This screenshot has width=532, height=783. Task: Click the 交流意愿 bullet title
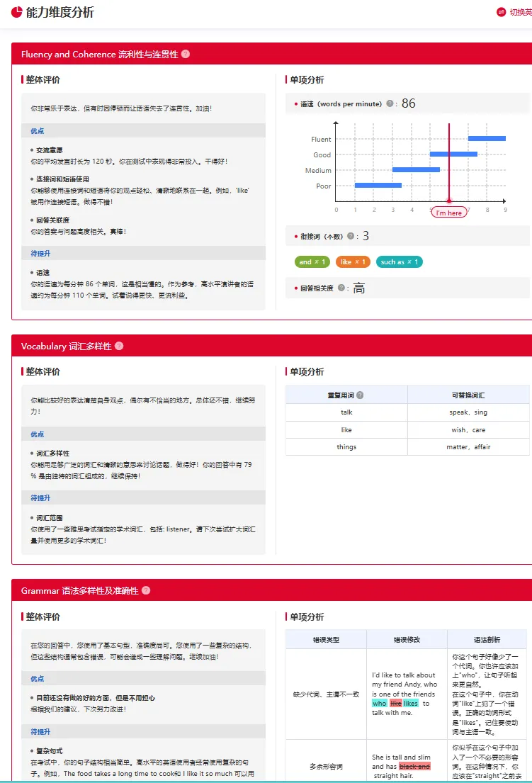tap(50, 150)
